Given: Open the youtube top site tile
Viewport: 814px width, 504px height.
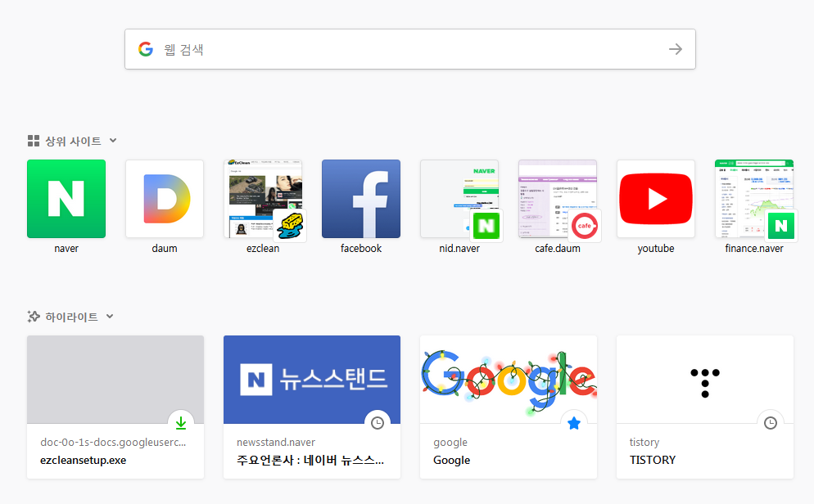Looking at the screenshot, I should [656, 199].
